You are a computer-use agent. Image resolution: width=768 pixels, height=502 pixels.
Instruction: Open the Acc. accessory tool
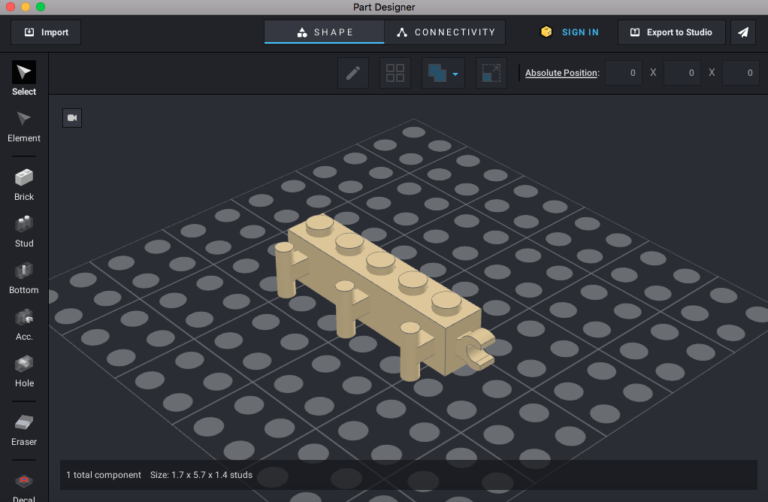[x=24, y=325]
